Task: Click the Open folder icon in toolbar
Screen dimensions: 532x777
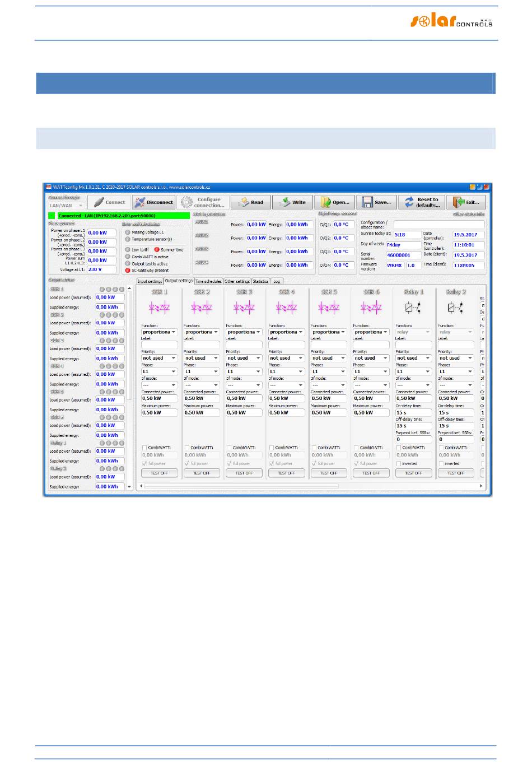Action: [x=326, y=202]
